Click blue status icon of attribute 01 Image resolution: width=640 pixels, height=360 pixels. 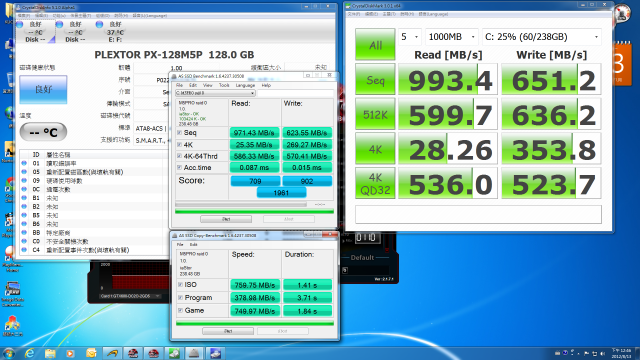pyautogui.click(x=24, y=163)
